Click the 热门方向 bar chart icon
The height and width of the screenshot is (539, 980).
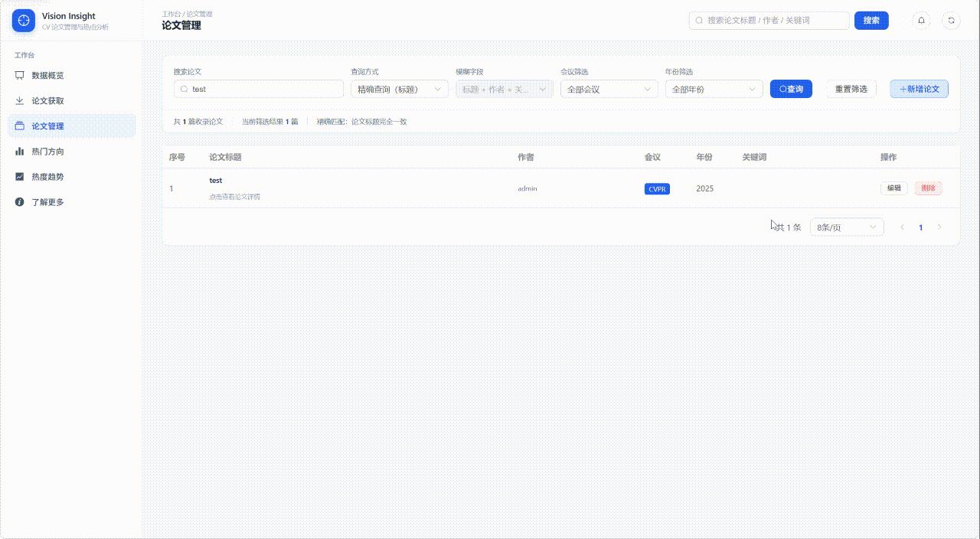click(x=20, y=151)
